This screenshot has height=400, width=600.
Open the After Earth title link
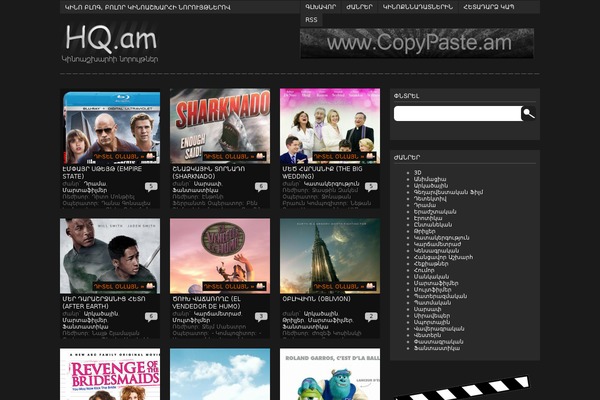pos(104,302)
